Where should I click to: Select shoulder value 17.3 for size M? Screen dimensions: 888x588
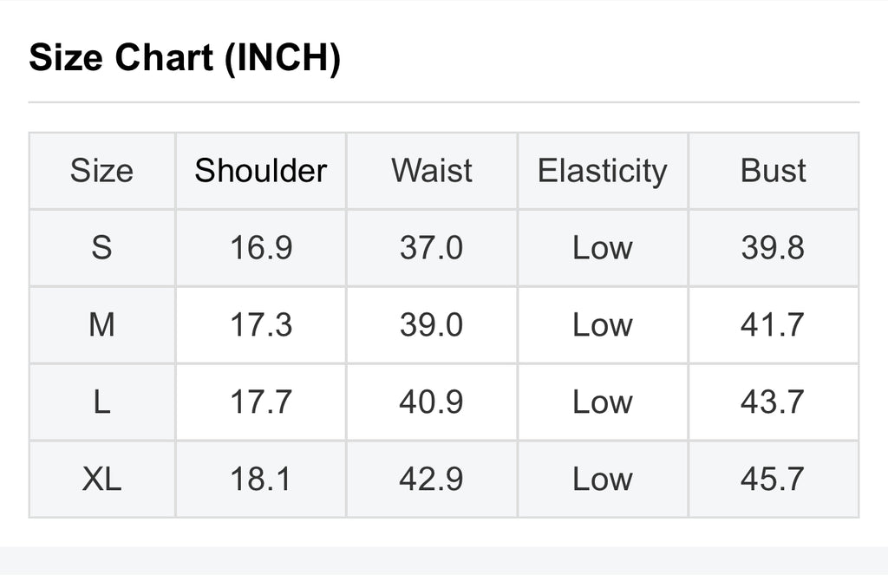(260, 325)
